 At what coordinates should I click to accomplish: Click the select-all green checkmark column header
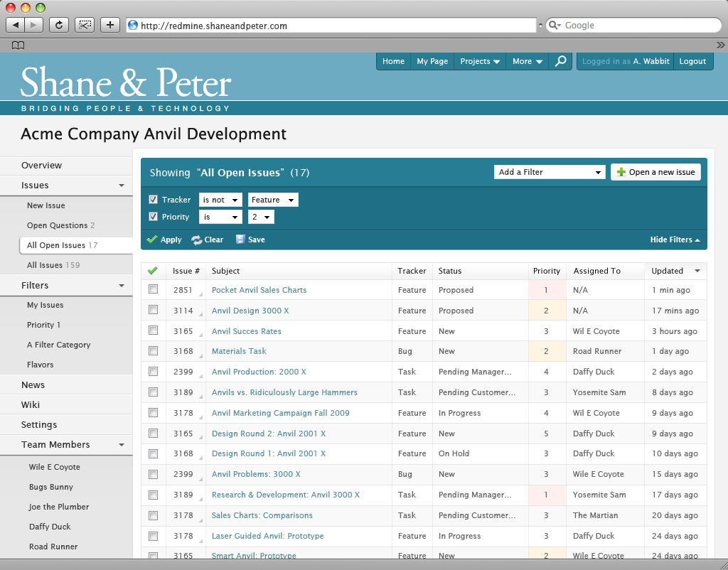click(152, 271)
